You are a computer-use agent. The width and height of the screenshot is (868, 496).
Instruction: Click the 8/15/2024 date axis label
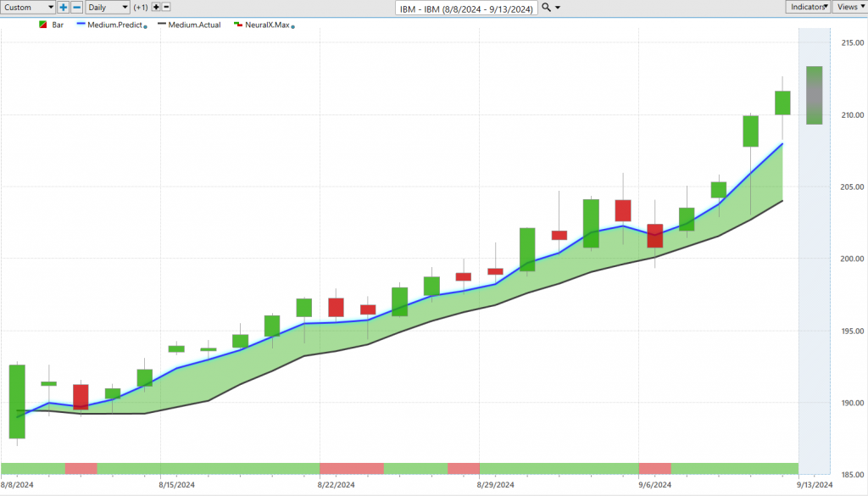pos(176,484)
